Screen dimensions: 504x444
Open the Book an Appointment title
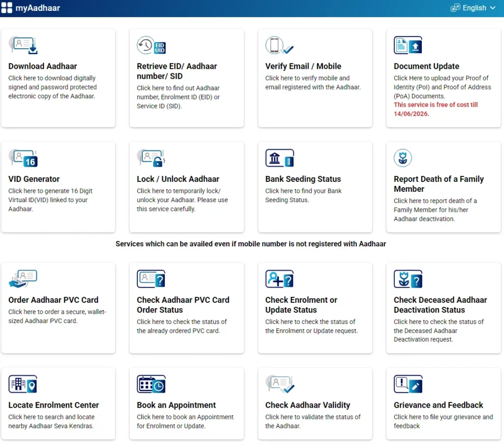pos(176,405)
